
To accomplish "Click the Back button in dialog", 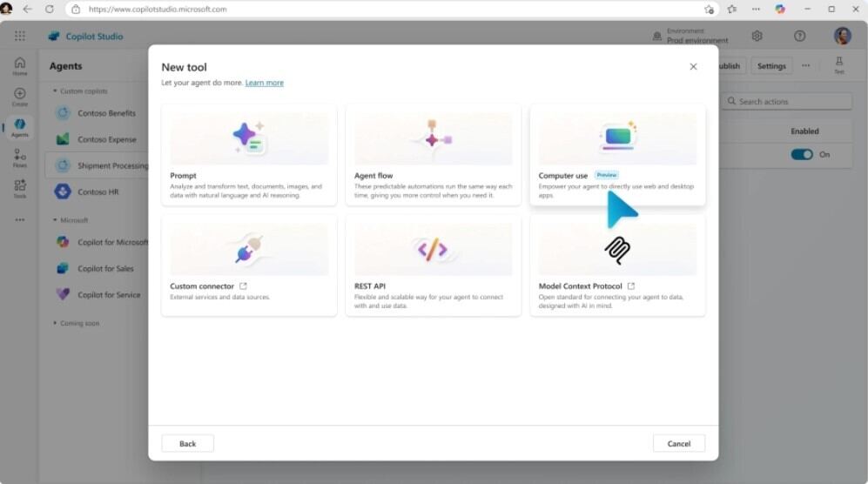I will [x=188, y=444].
